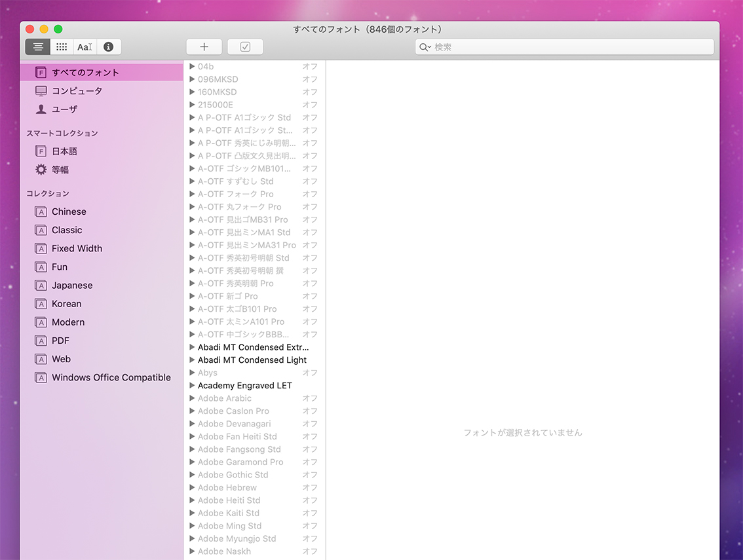Viewport: 743px width, 560px height.
Task: Open the 等幅 smart collection with gear icon
Action: [60, 170]
